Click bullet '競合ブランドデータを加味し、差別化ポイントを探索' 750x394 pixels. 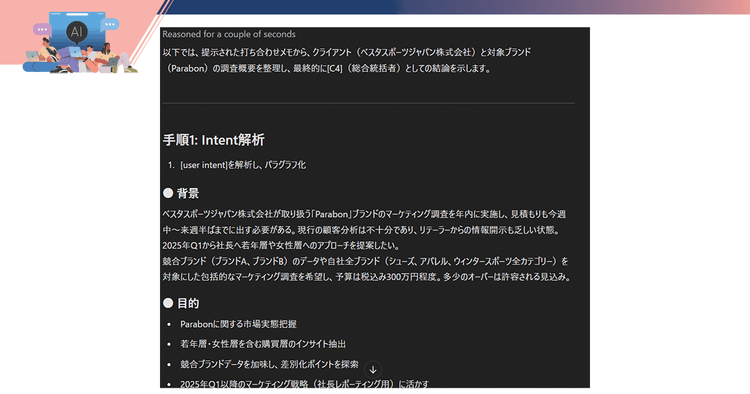point(269,364)
